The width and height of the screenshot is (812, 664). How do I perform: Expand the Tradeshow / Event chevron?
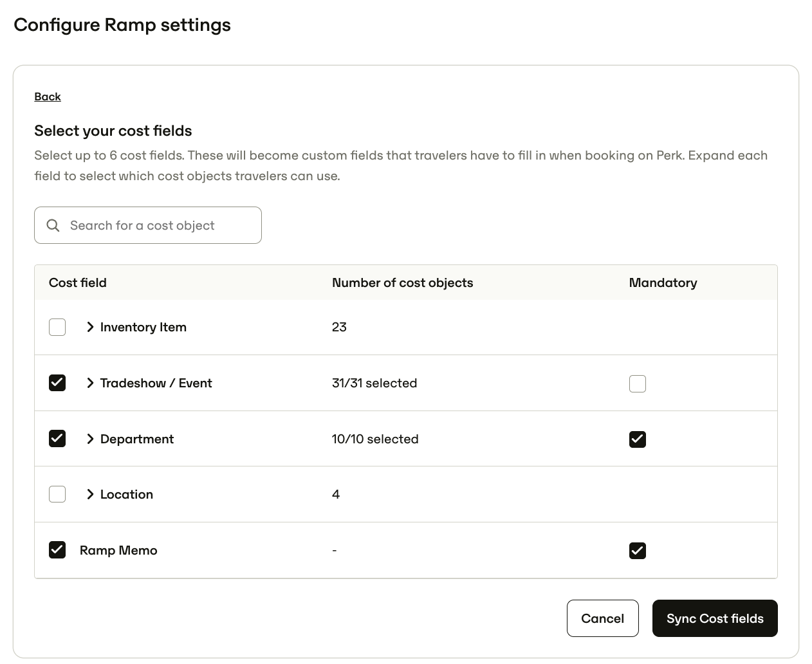click(90, 383)
